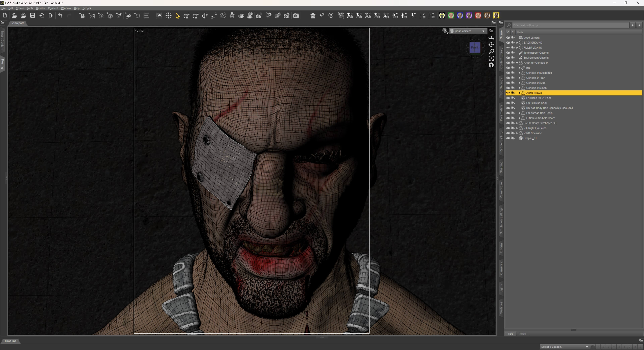Click the Save floppy-disk icon in toolbar
The width and height of the screenshot is (644, 350).
pos(33,15)
